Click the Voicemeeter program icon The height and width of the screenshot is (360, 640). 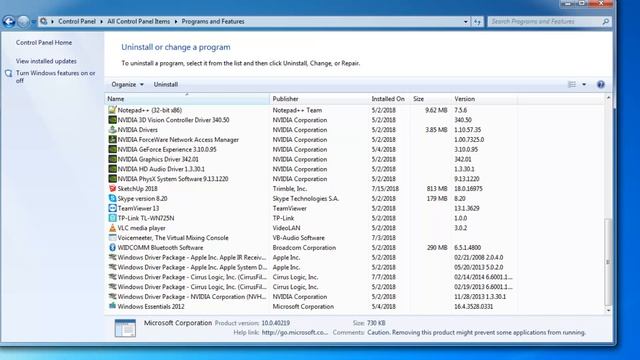tap(112, 238)
